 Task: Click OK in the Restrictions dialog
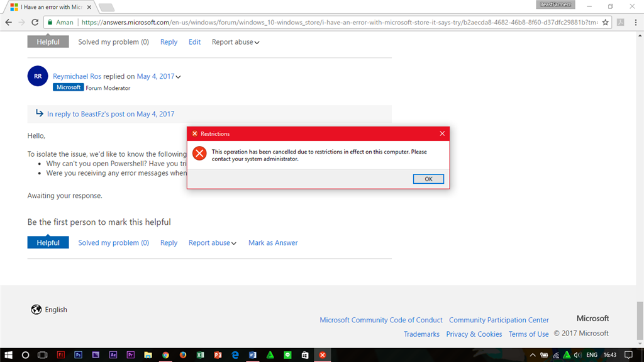point(428,179)
